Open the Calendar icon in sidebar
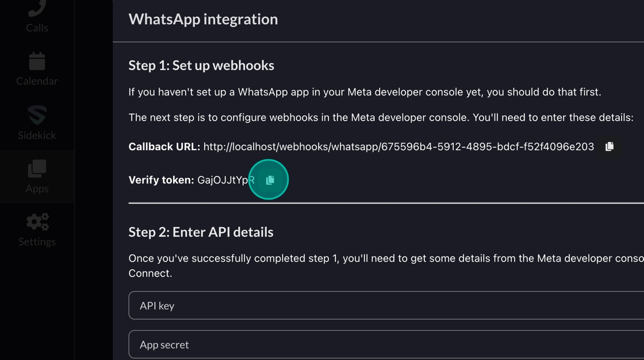The image size is (644, 360). point(37,62)
